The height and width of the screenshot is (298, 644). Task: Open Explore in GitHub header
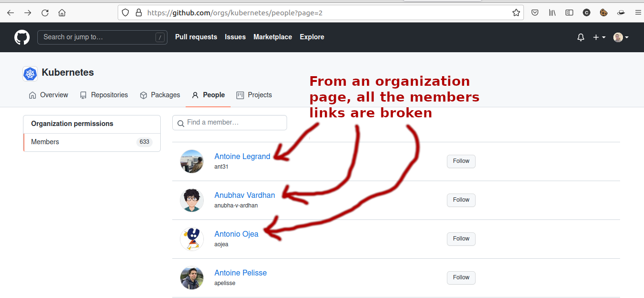click(312, 37)
